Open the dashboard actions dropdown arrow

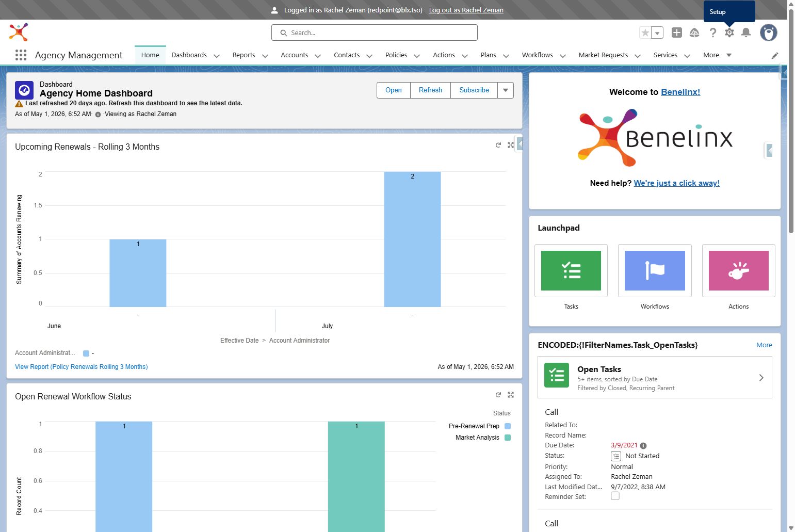[506, 90]
